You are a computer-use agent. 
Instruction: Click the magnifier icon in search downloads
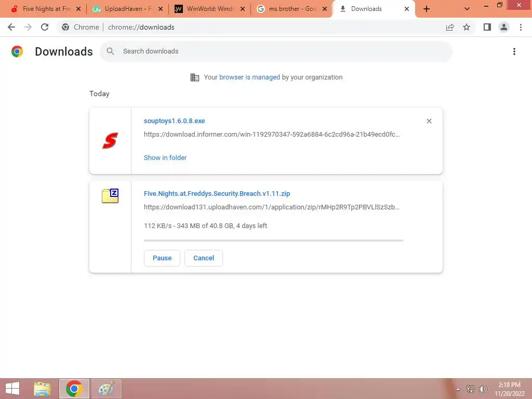point(110,51)
